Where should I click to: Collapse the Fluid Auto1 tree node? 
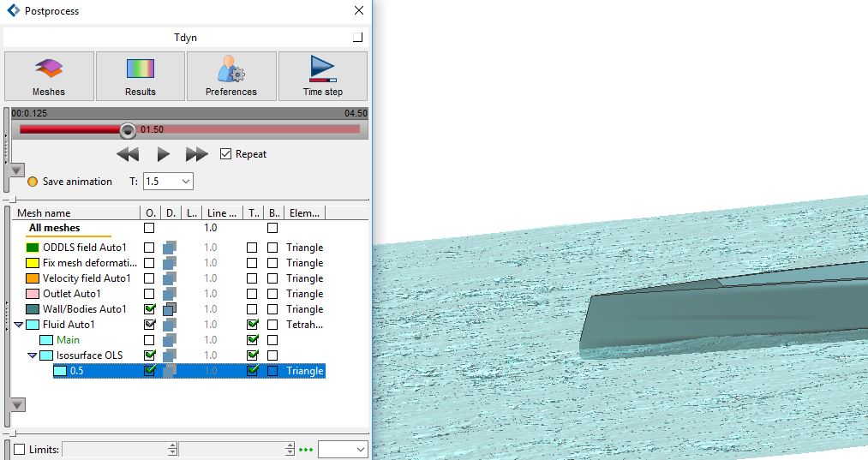19,325
